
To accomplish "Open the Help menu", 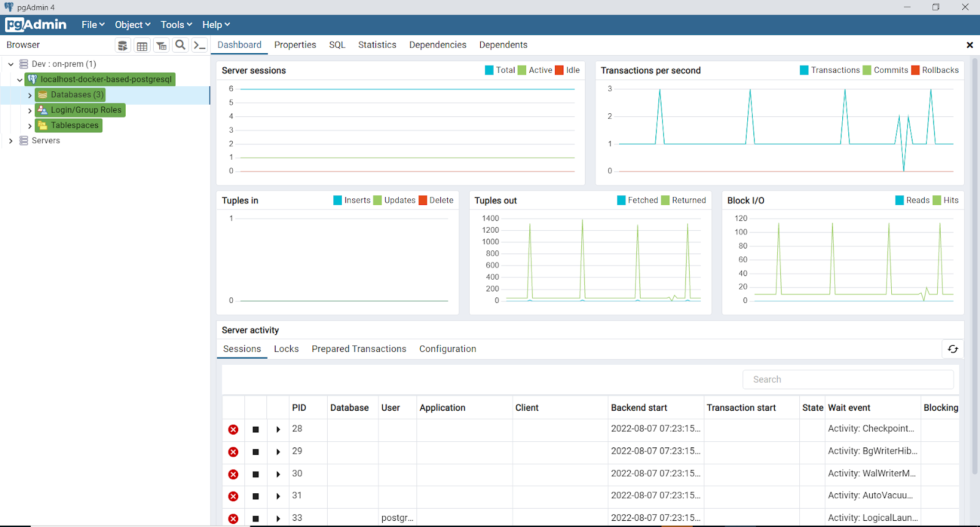I will [216, 24].
